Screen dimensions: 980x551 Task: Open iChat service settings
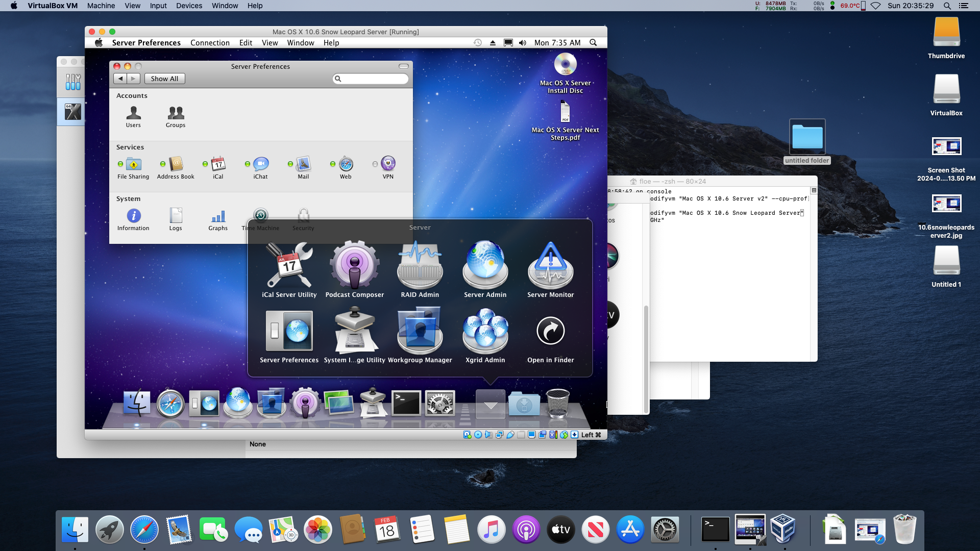[x=260, y=168]
